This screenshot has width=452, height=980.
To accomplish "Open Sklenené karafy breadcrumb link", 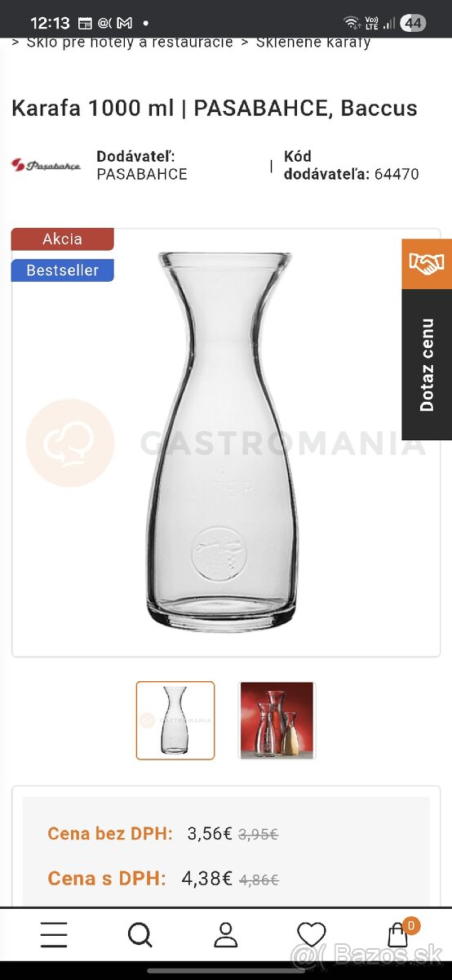I will coord(313,42).
